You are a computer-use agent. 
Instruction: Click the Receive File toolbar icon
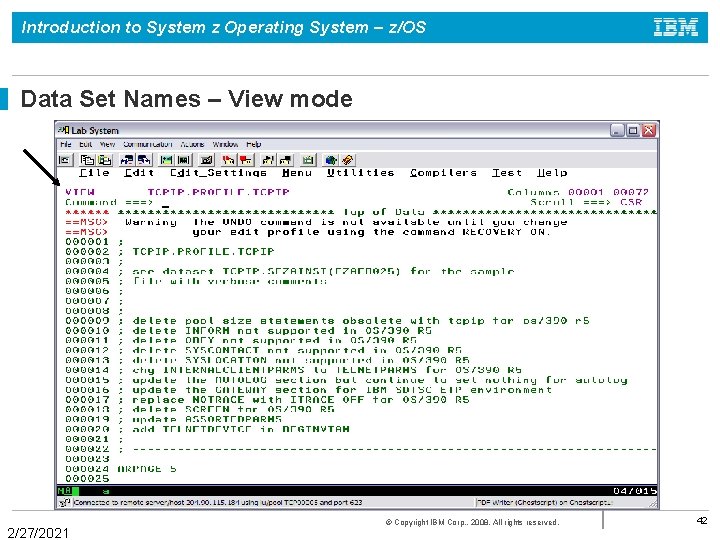pyautogui.click(x=145, y=160)
